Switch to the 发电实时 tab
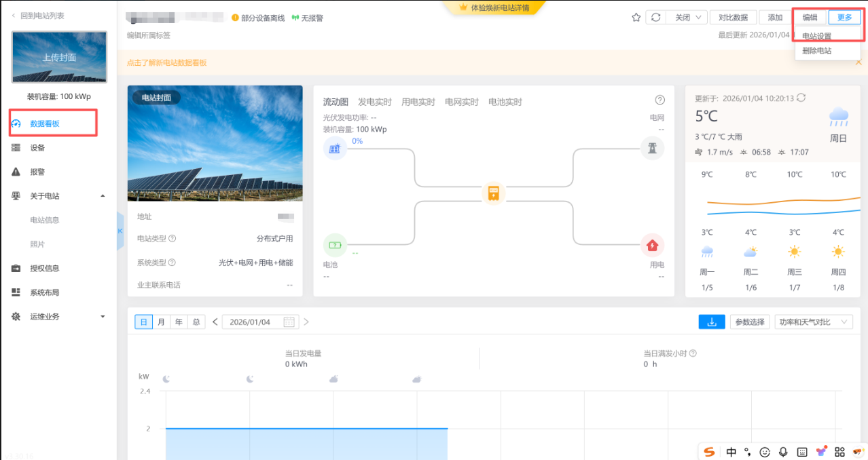The image size is (868, 460). point(374,102)
